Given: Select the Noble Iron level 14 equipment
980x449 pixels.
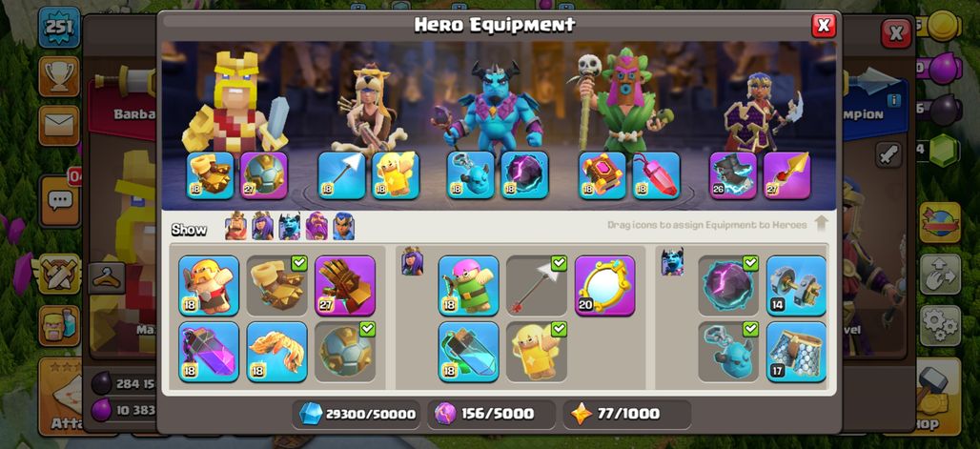Looking at the screenshot, I should click(796, 285).
